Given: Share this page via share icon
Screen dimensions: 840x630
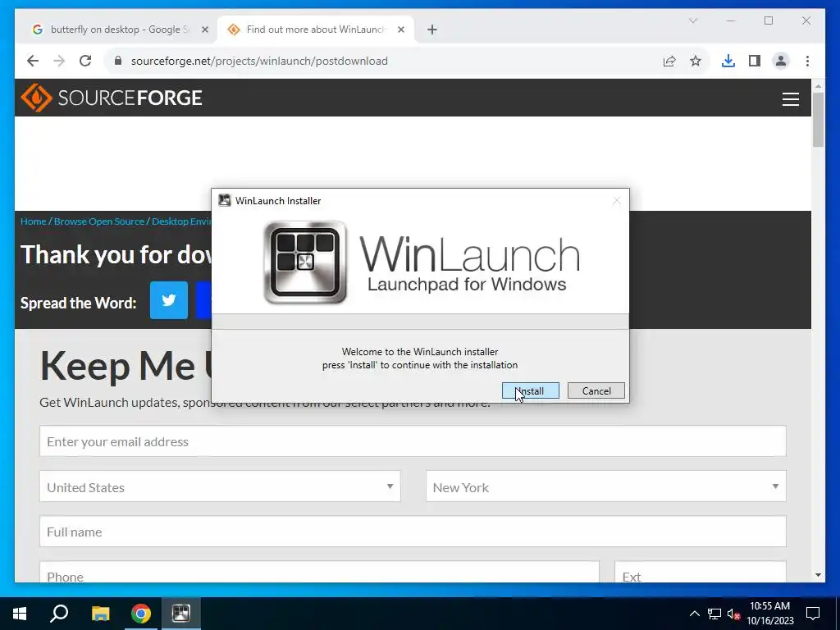Looking at the screenshot, I should [669, 61].
